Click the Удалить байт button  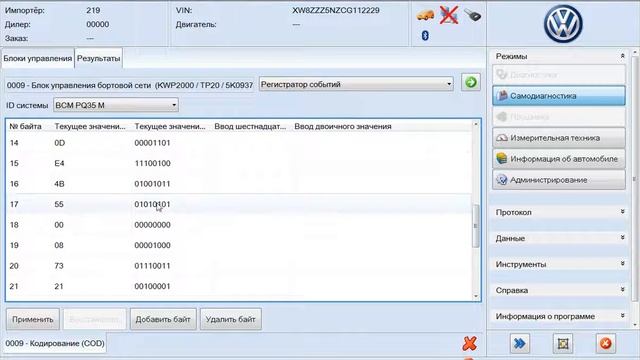coord(231,319)
